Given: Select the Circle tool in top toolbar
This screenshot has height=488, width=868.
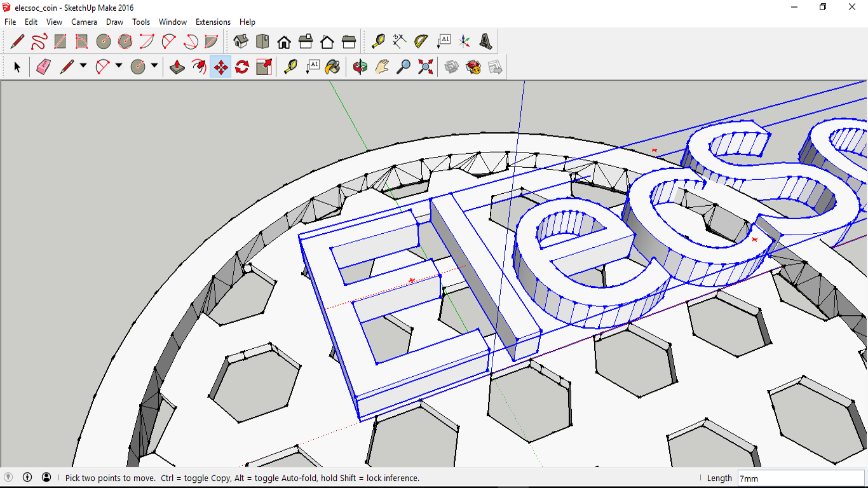Looking at the screenshot, I should tap(104, 42).
